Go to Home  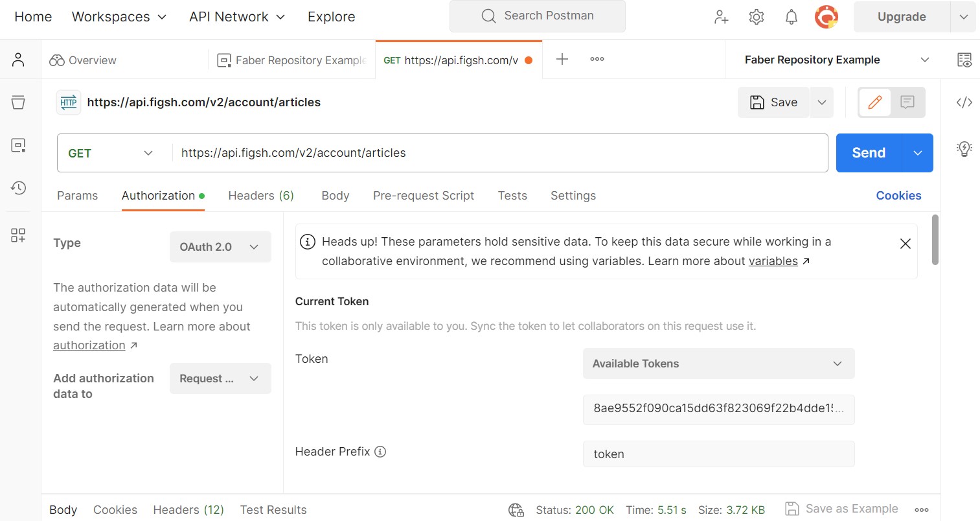[x=33, y=17]
